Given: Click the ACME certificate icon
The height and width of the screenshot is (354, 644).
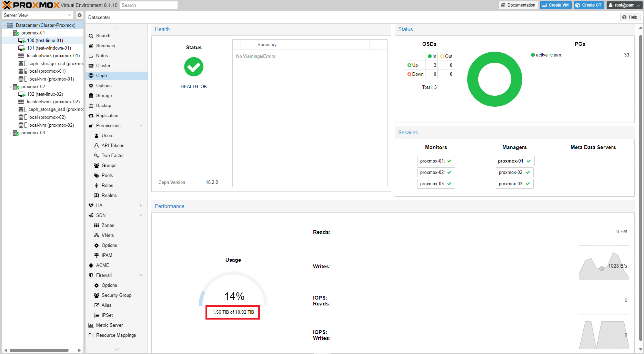Looking at the screenshot, I should click(x=91, y=265).
